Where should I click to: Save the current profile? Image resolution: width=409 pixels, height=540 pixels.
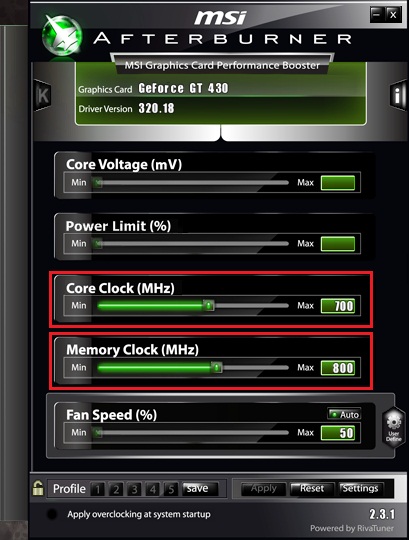pyautogui.click(x=200, y=489)
